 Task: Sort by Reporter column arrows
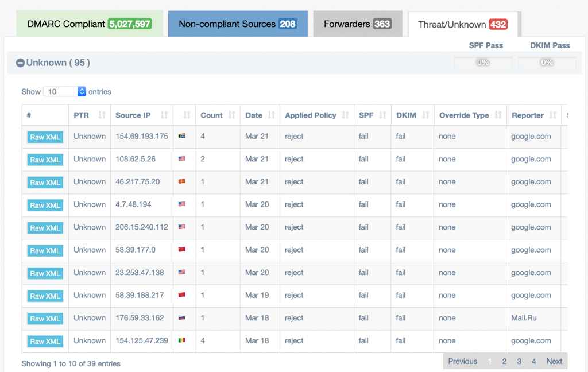[552, 115]
